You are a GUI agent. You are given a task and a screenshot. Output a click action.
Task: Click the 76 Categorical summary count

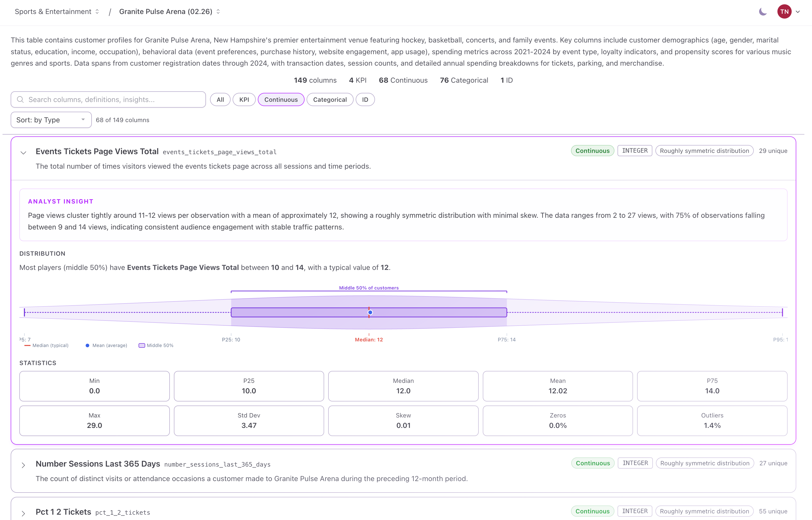click(464, 80)
